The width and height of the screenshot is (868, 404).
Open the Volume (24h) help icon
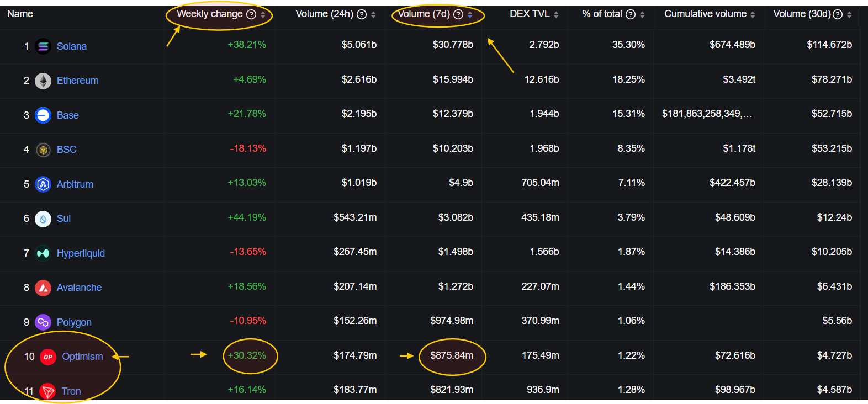tap(362, 14)
